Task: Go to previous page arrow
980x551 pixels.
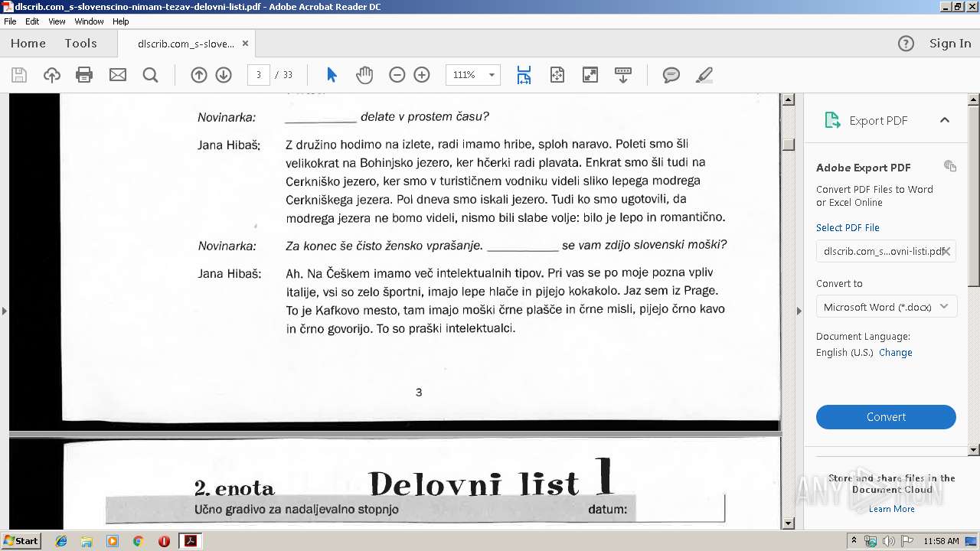Action: click(x=199, y=75)
